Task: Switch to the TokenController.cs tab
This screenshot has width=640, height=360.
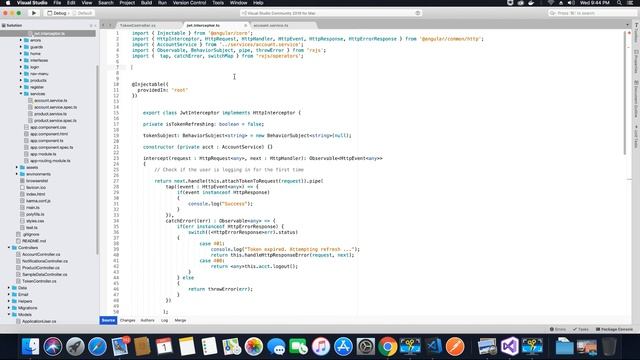Action: 138,25
